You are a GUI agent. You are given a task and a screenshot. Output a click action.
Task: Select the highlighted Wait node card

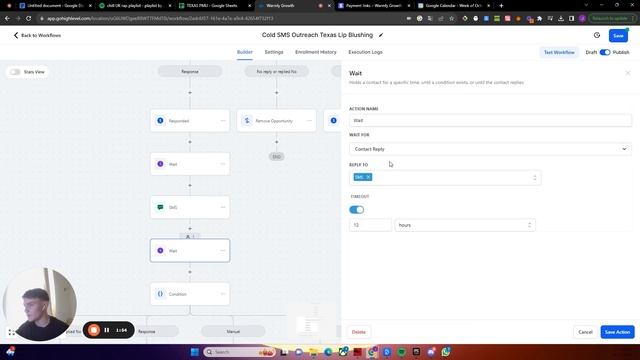190,251
